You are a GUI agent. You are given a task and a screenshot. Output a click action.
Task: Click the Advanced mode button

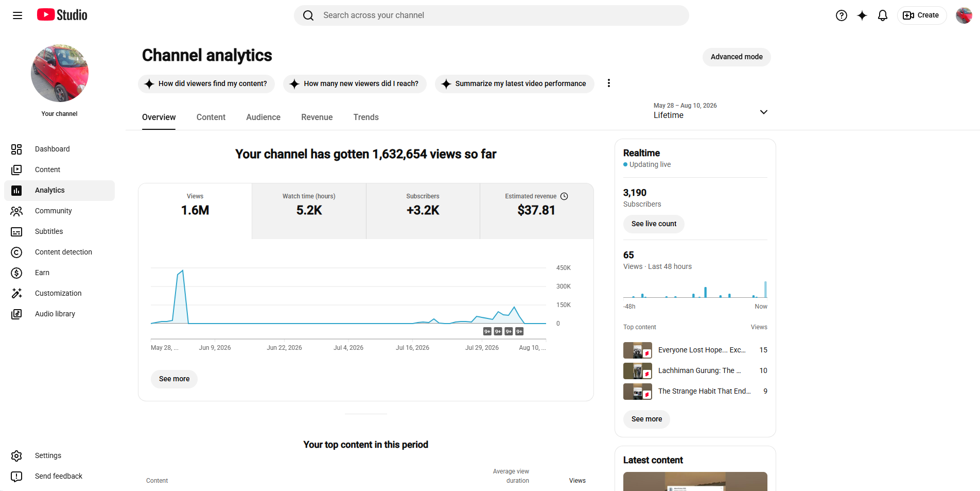(737, 57)
